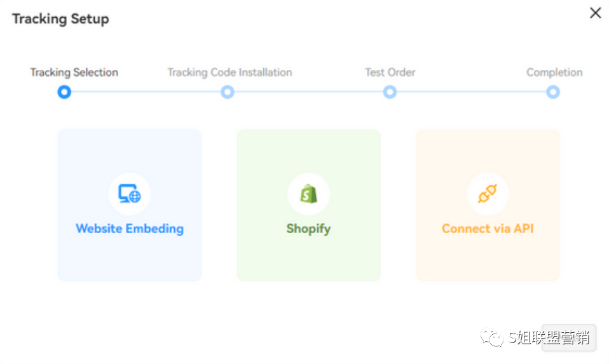Click the Tracking Selection step circle

tap(64, 92)
